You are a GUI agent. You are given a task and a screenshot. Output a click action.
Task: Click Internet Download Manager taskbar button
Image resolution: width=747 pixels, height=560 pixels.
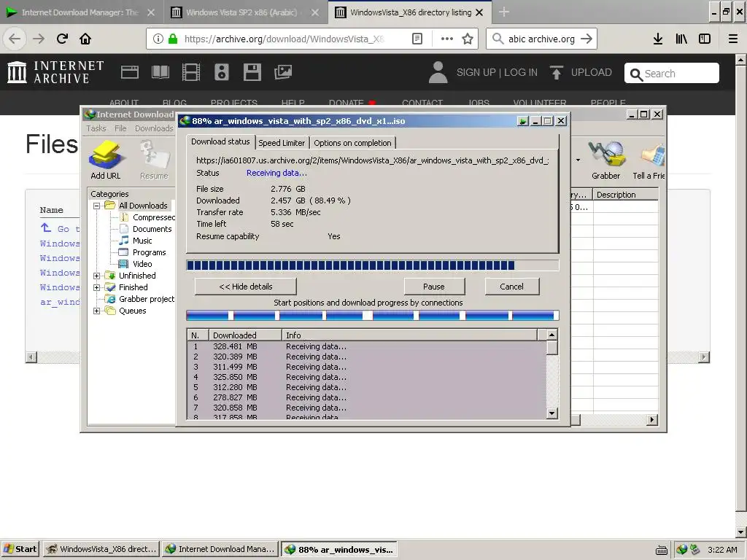click(x=220, y=549)
